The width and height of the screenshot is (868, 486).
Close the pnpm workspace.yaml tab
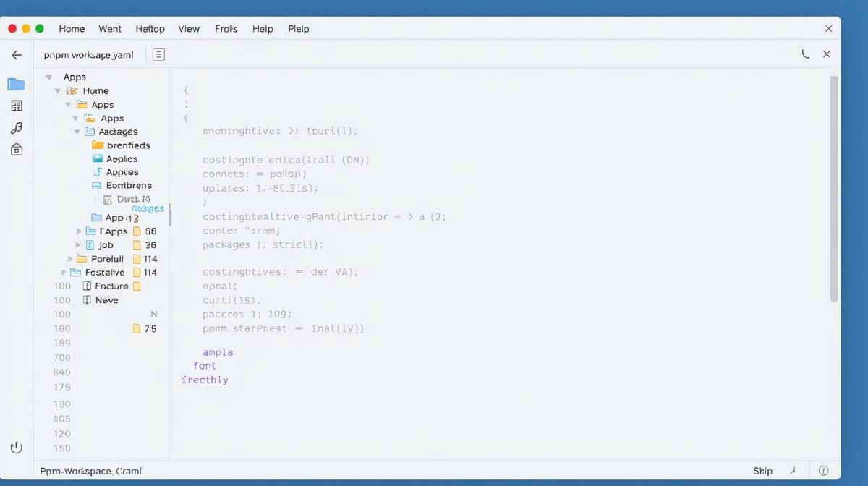pos(827,54)
